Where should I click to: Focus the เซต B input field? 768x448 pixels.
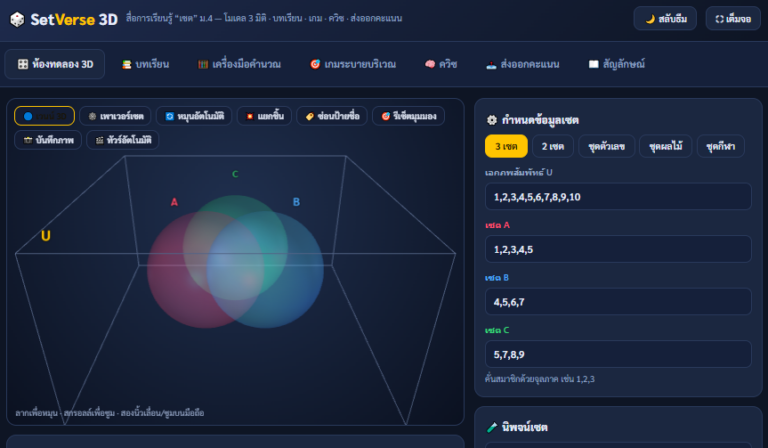pos(618,302)
